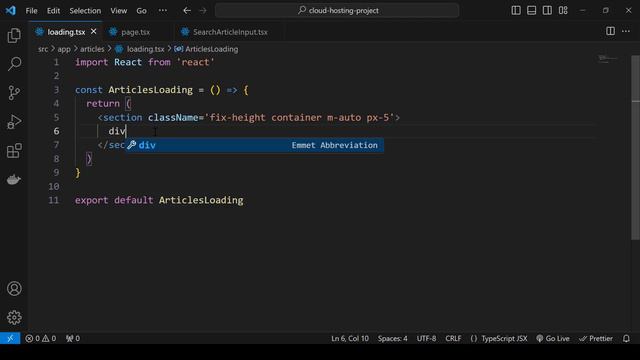This screenshot has width=640, height=360.
Task: Select the loading.tsx tab
Action: 66,32
